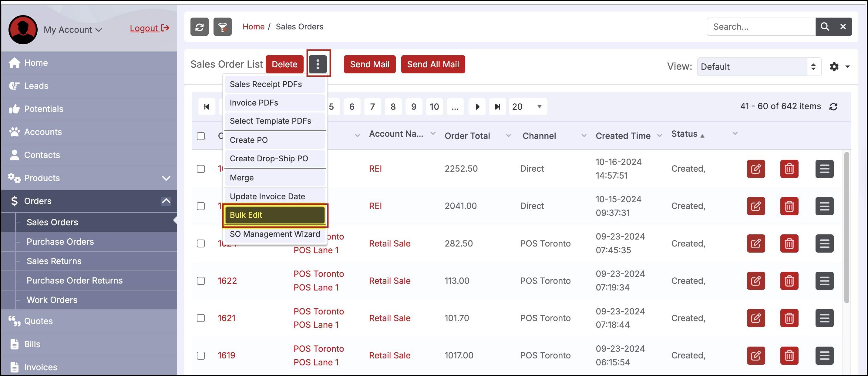The image size is (868, 376).
Task: Select the checkbox for order 1619
Action: pyautogui.click(x=201, y=355)
